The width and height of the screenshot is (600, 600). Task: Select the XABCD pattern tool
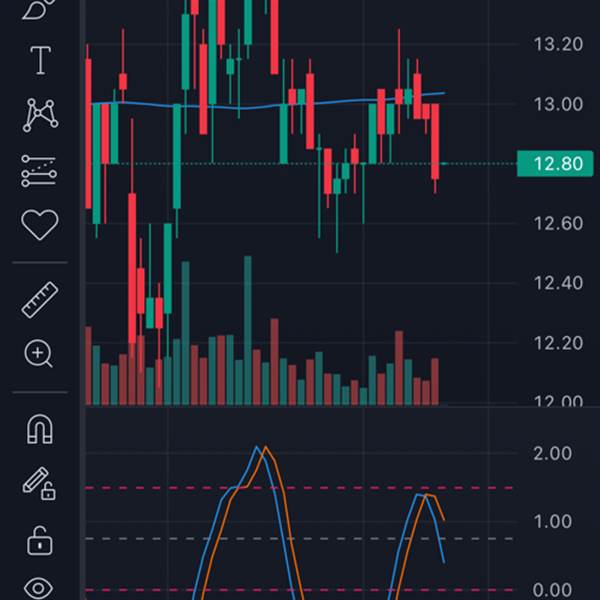pos(40,114)
